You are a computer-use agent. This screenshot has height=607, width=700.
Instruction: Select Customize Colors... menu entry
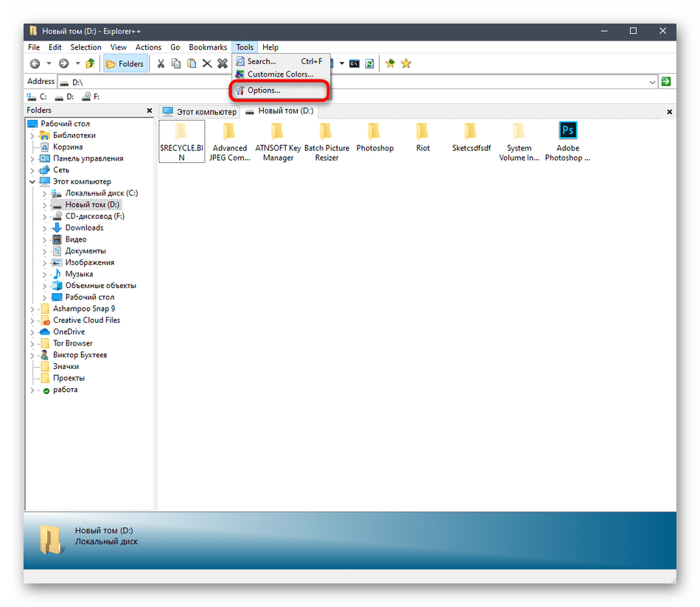[279, 74]
